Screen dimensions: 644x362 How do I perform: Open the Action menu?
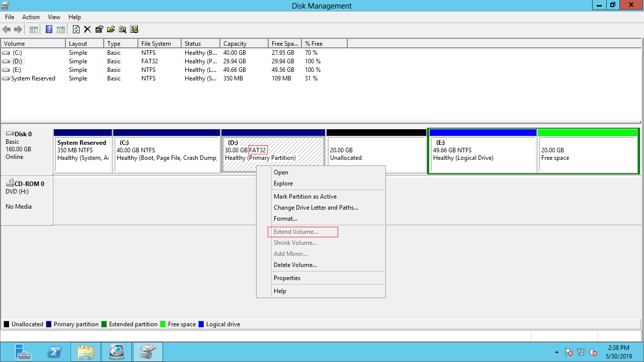(x=31, y=17)
